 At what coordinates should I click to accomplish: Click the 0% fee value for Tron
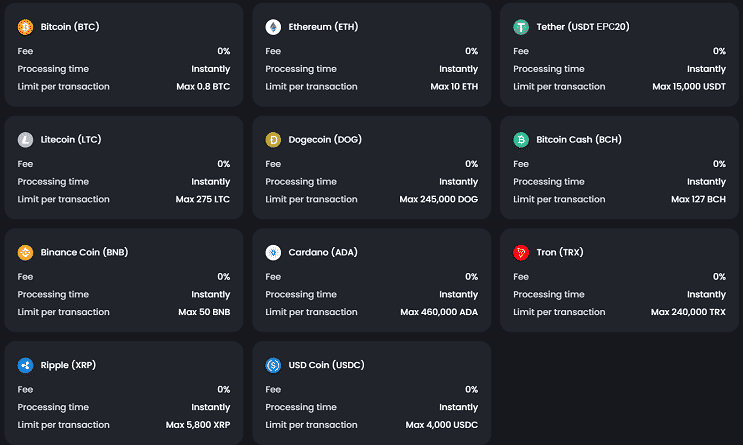pyautogui.click(x=719, y=277)
